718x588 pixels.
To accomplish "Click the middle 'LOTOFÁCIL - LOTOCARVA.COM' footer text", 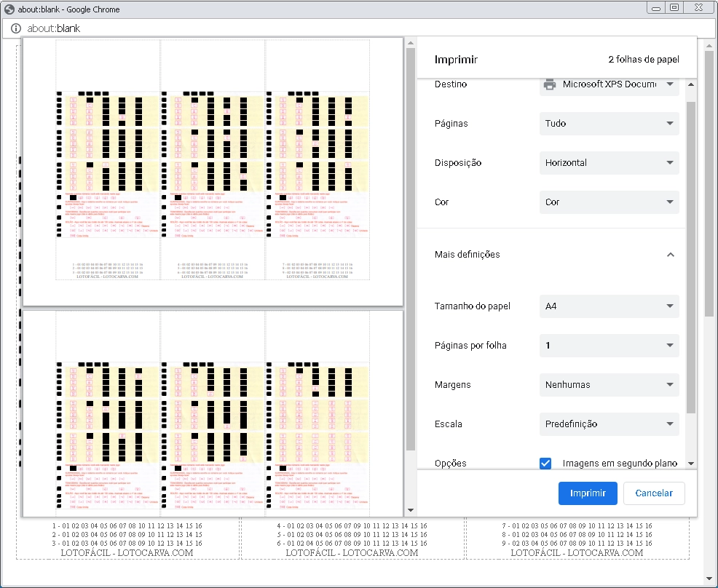I will (352, 552).
